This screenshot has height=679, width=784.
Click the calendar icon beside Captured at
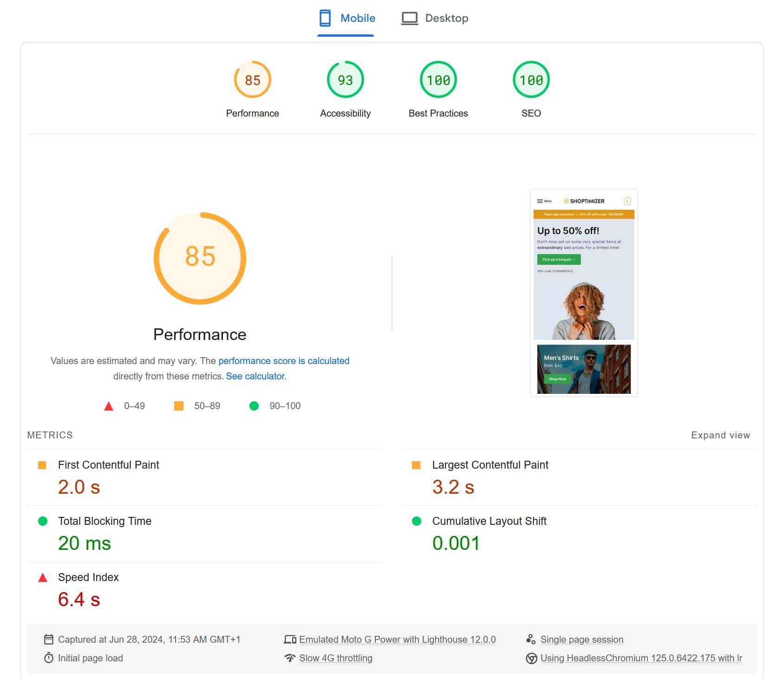(x=48, y=640)
